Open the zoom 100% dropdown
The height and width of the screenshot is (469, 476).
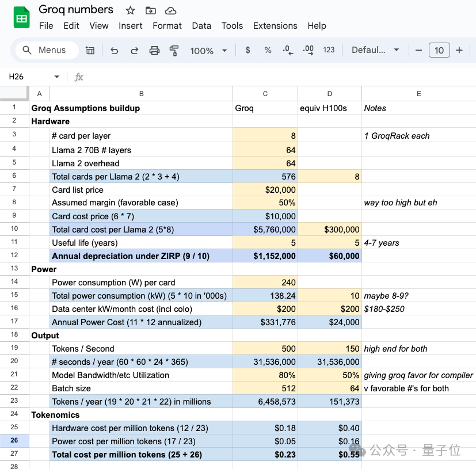[208, 51]
